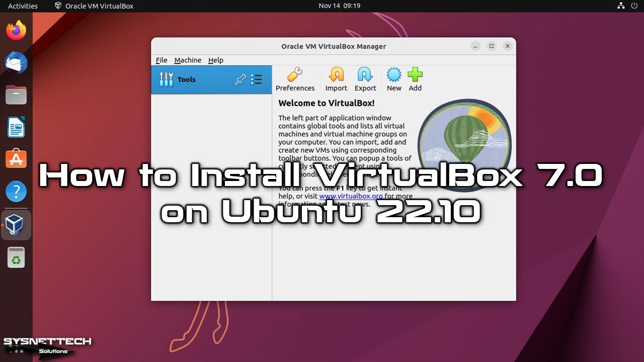Viewport: 644px width, 362px height.
Task: Launch LibreOffice Writer from dock
Action: point(16,127)
